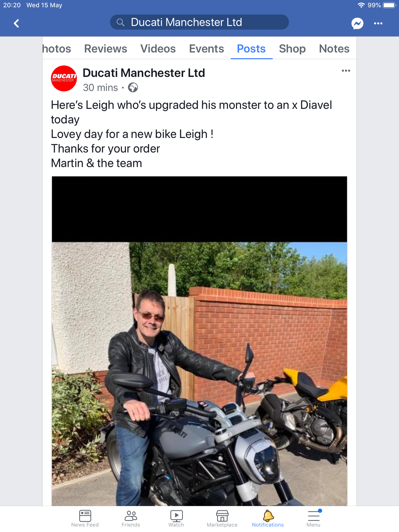Click the search magnifier icon
The height and width of the screenshot is (532, 399).
pyautogui.click(x=120, y=22)
